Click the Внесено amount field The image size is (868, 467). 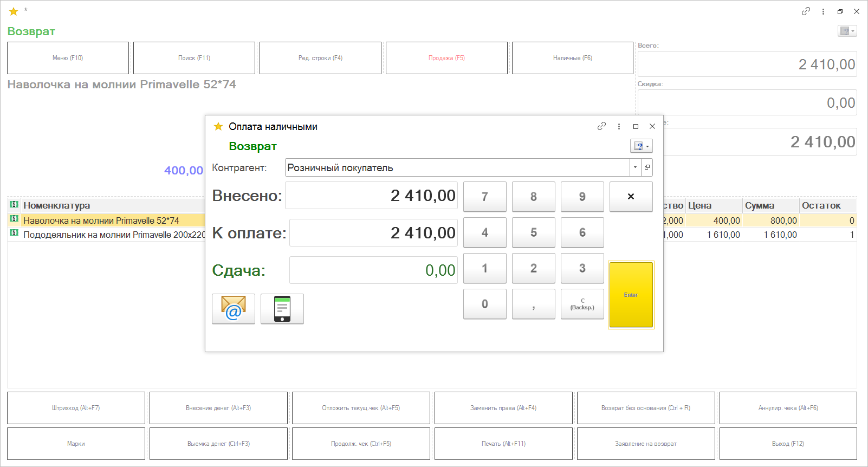click(371, 196)
